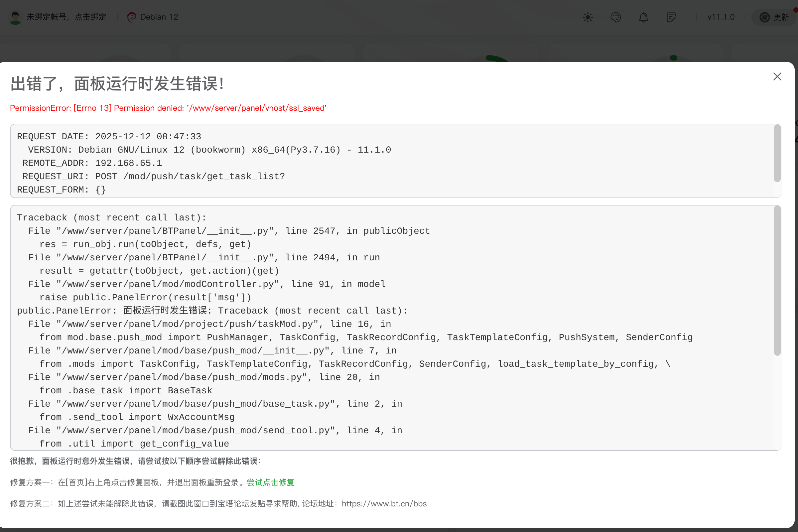Open the color palette theme icon
Image resolution: width=798 pixels, height=532 pixels.
coord(615,17)
